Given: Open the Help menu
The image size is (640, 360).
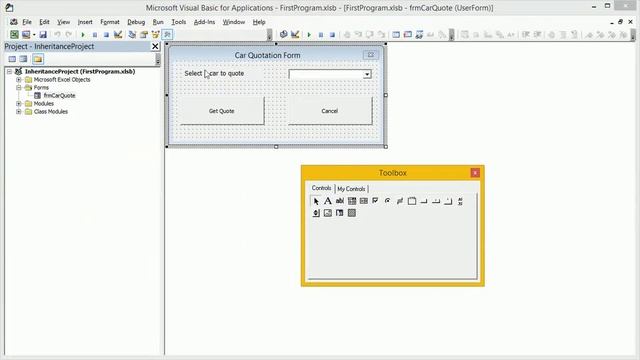Looking at the screenshot, I should [x=259, y=22].
